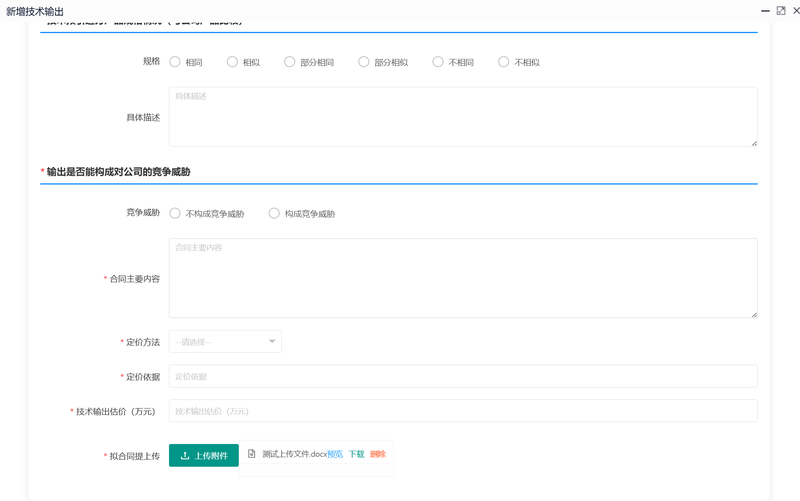Select 不构成竞争威胁 radio button
This screenshot has width=800, height=501.
pyautogui.click(x=175, y=213)
